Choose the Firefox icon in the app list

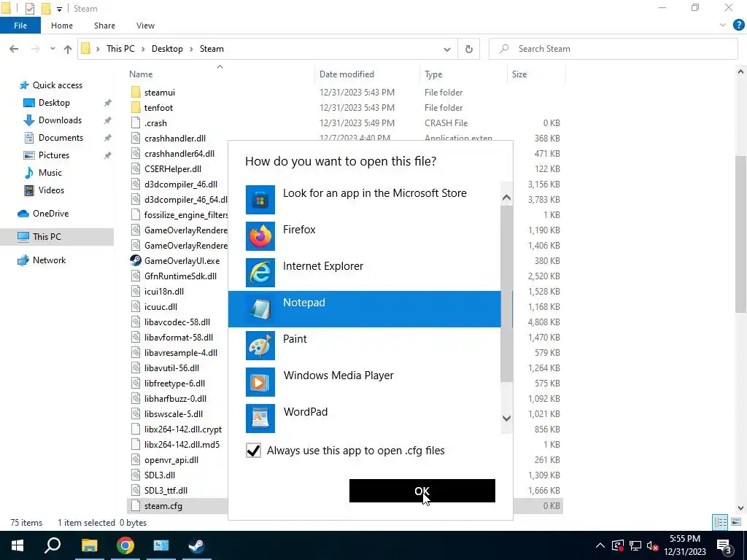[260, 236]
